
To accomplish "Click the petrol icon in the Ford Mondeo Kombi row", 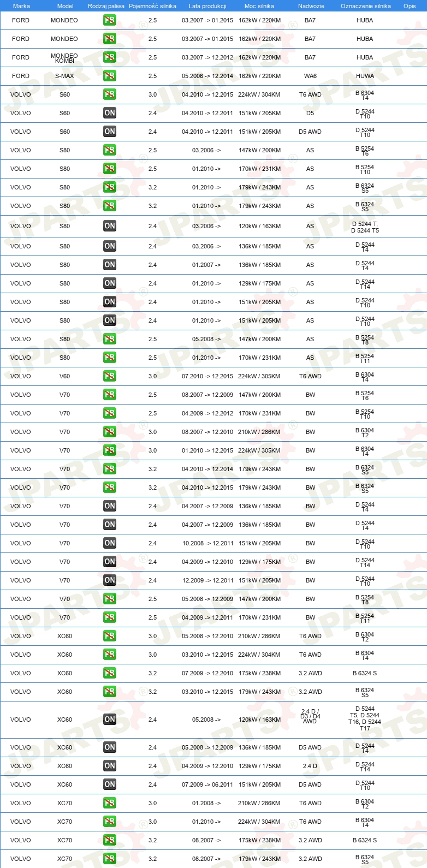I will pos(110,57).
